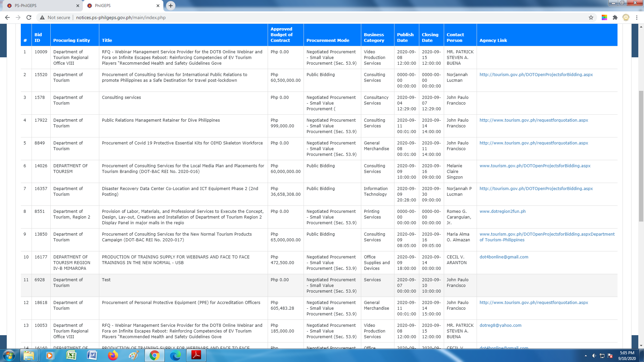Open the Chrome three-dot menu
644x362 pixels.
(x=637, y=17)
